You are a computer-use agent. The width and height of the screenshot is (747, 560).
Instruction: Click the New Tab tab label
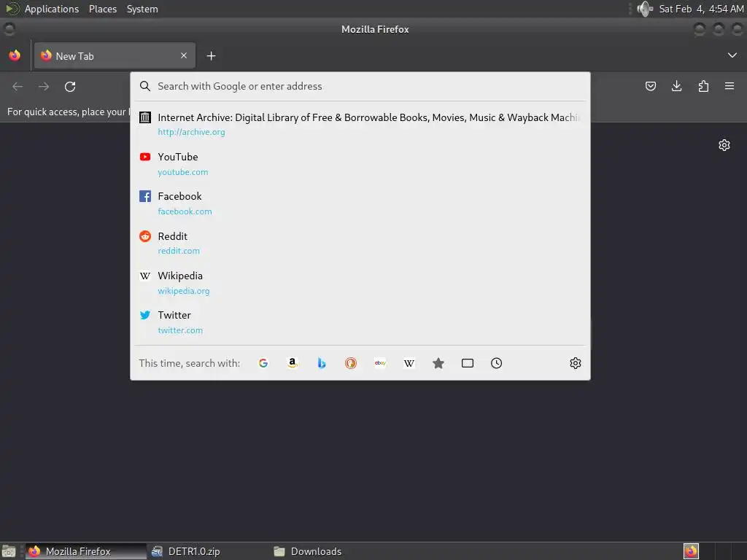tap(75, 56)
